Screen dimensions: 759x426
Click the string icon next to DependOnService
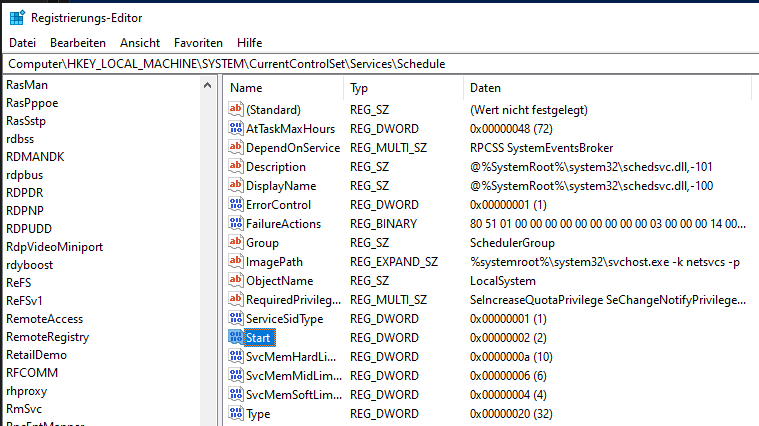tap(236, 147)
